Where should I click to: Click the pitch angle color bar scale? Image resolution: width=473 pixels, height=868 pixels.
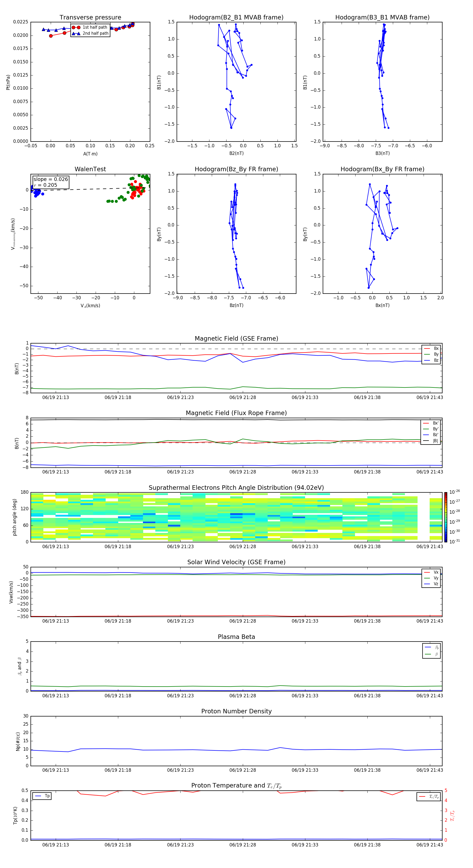[x=446, y=517]
